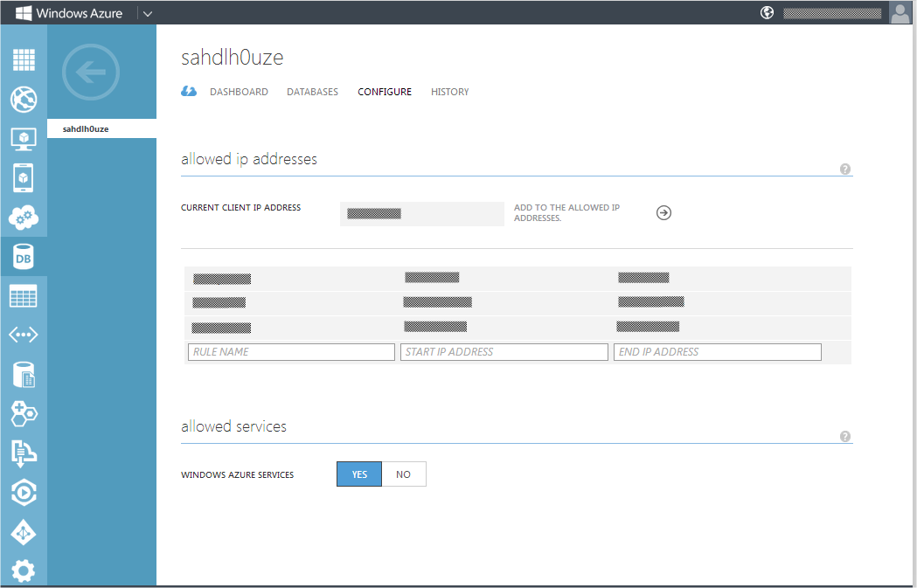Add client IP using the arrow button
Screen dimensions: 917x588
point(663,212)
